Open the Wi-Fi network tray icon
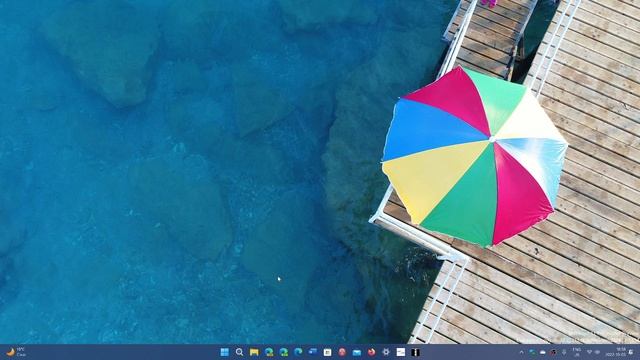This screenshot has height=360, width=640. 589,352
